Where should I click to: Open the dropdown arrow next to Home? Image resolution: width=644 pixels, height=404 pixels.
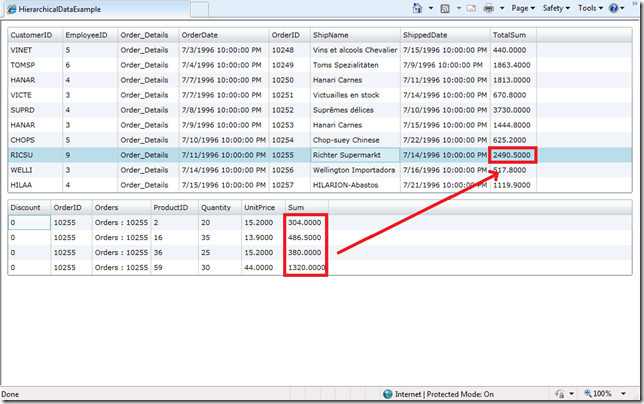point(429,8)
